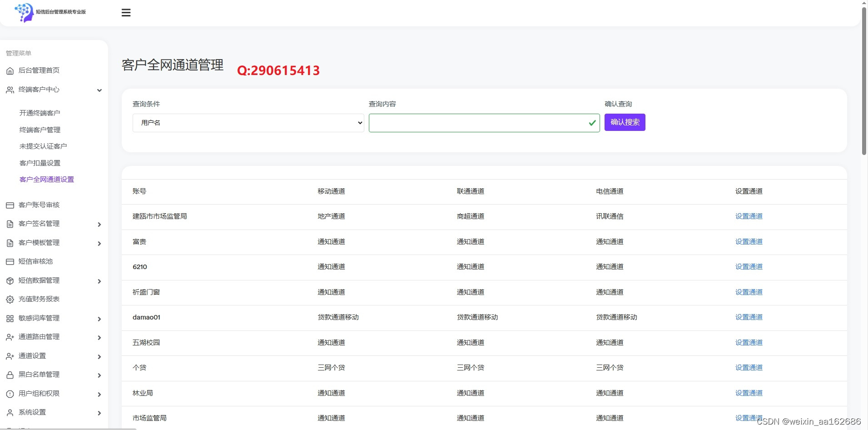
Task: Click the card icon beside 短信审核池
Action: point(10,262)
